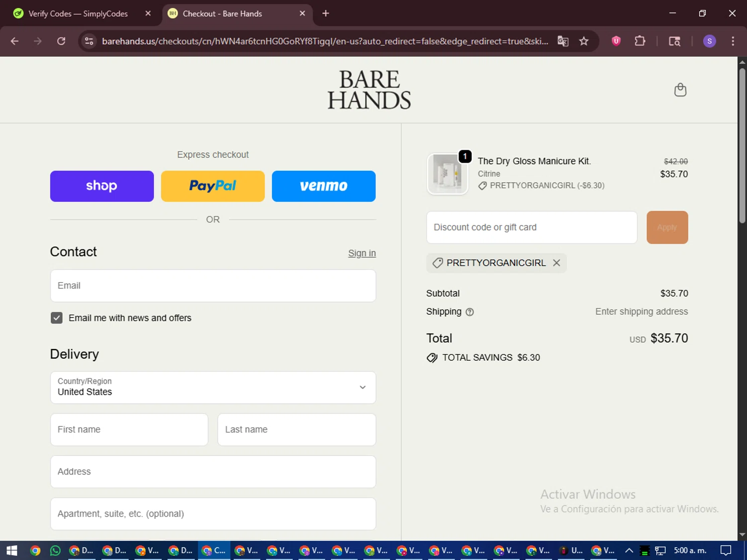Click into the Address field

pyautogui.click(x=213, y=472)
